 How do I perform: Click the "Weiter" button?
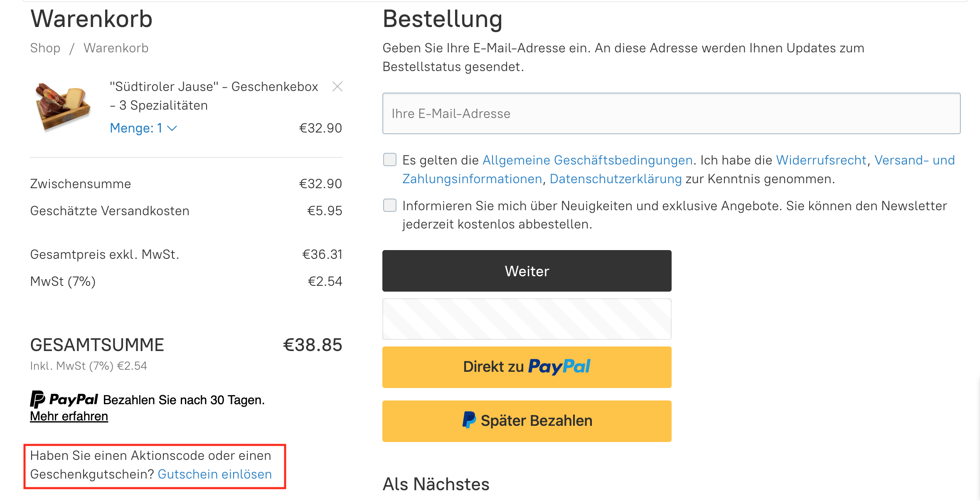tap(526, 271)
